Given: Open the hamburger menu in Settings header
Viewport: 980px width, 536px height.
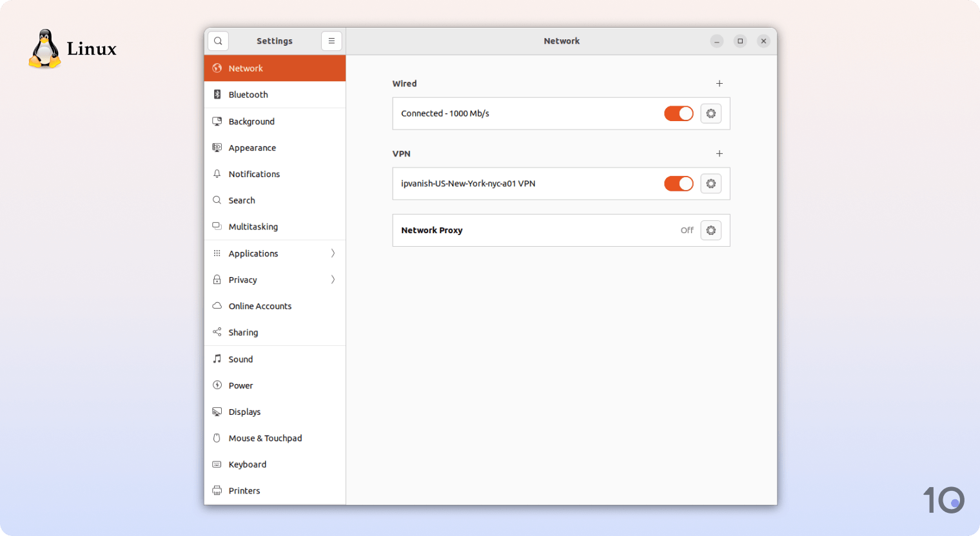Looking at the screenshot, I should click(331, 41).
